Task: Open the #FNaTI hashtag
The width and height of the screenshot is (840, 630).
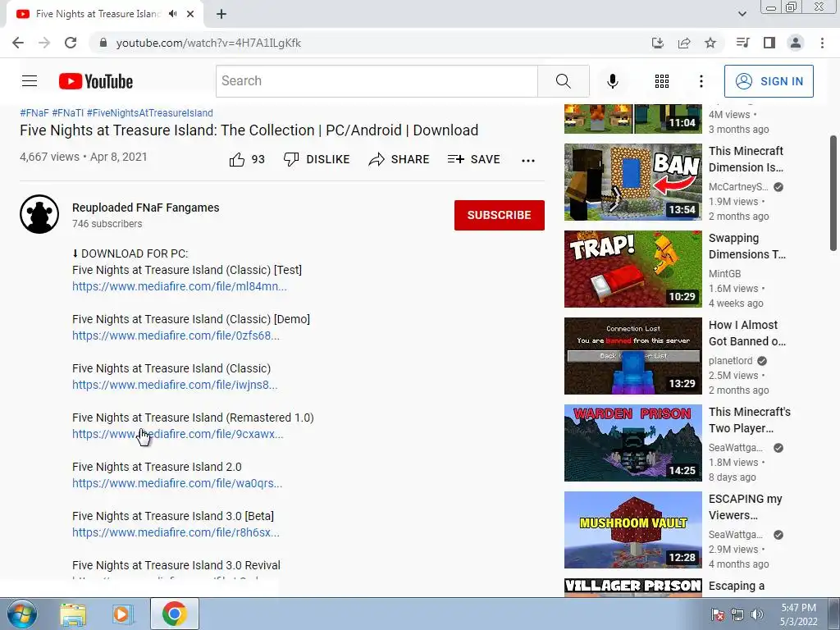Action: (68, 113)
